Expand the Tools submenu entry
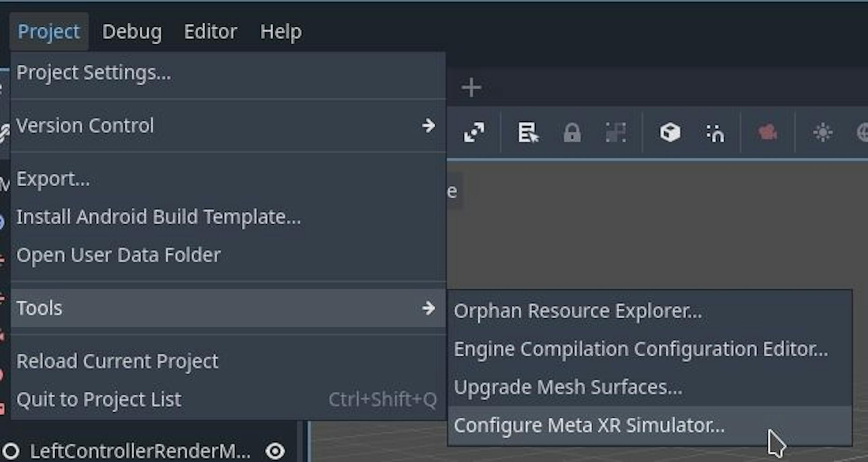This screenshot has height=462, width=868. coord(226,308)
